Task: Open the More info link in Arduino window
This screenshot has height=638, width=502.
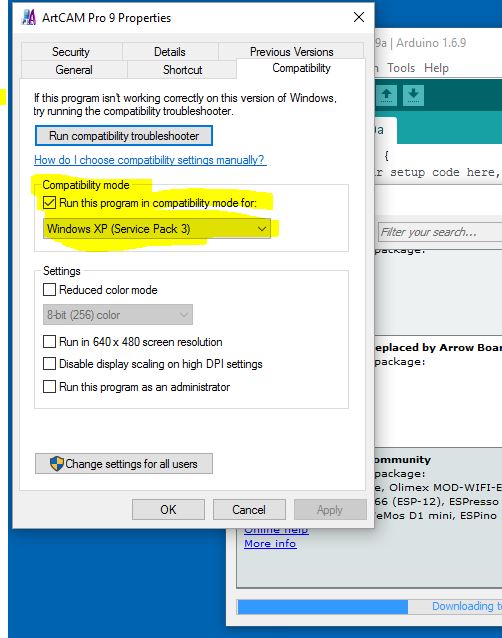Action: [270, 543]
